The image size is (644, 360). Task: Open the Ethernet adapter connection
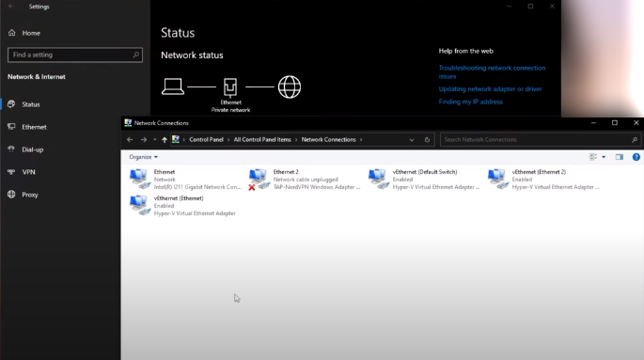coord(185,180)
